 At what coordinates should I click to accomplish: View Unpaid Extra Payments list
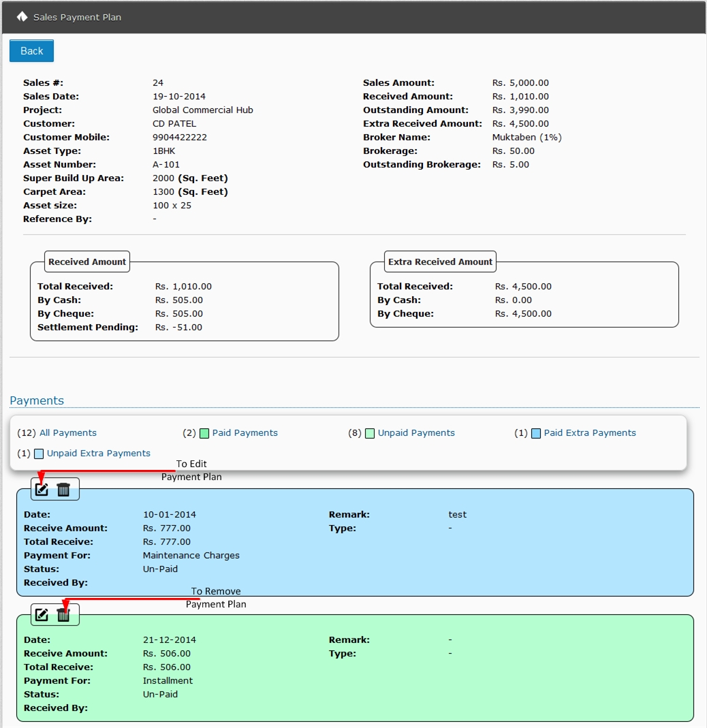tap(99, 454)
